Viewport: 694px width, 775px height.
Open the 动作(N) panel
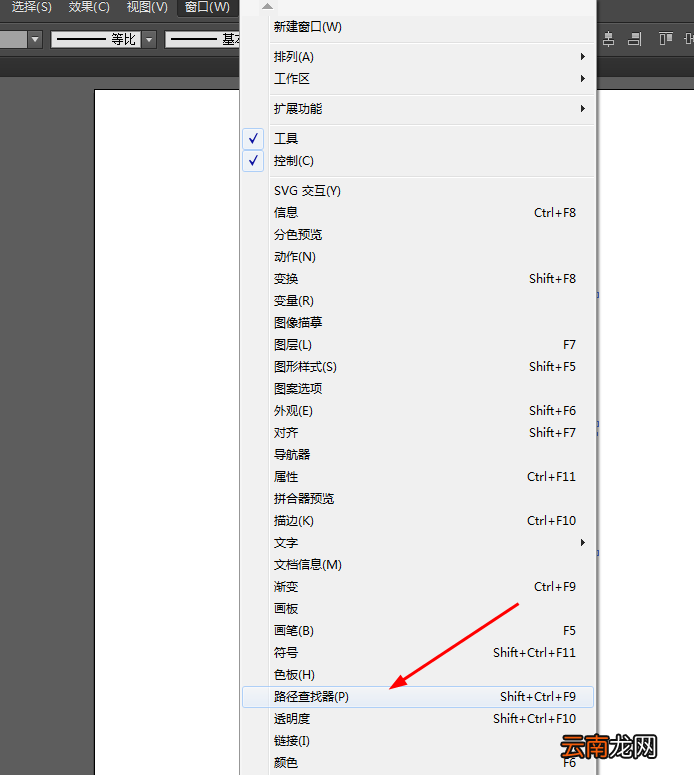[x=418, y=257]
